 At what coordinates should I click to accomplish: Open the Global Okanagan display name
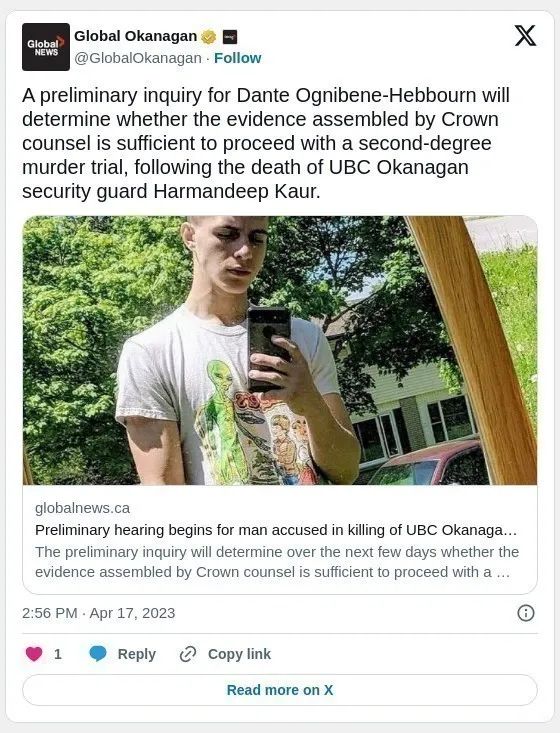[136, 36]
